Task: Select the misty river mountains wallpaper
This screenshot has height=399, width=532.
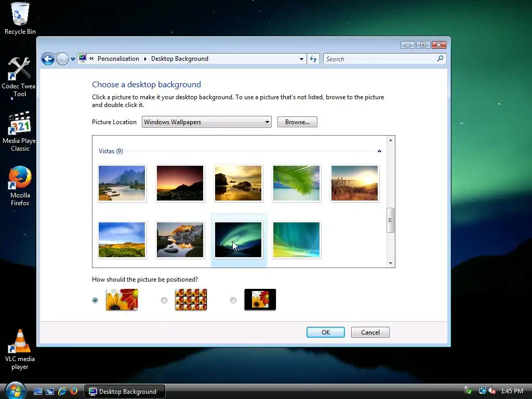Action: click(x=122, y=183)
